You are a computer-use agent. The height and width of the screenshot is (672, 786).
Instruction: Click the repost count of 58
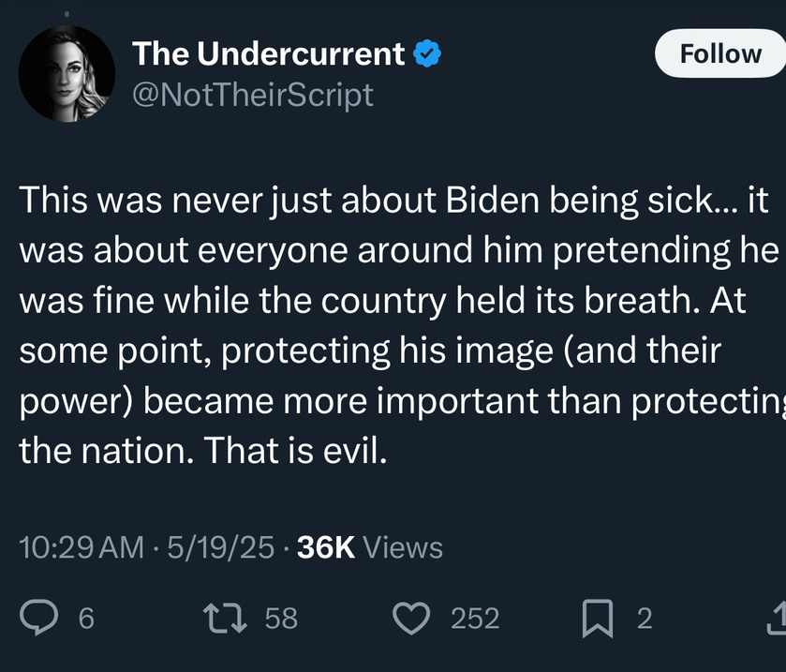tap(281, 619)
